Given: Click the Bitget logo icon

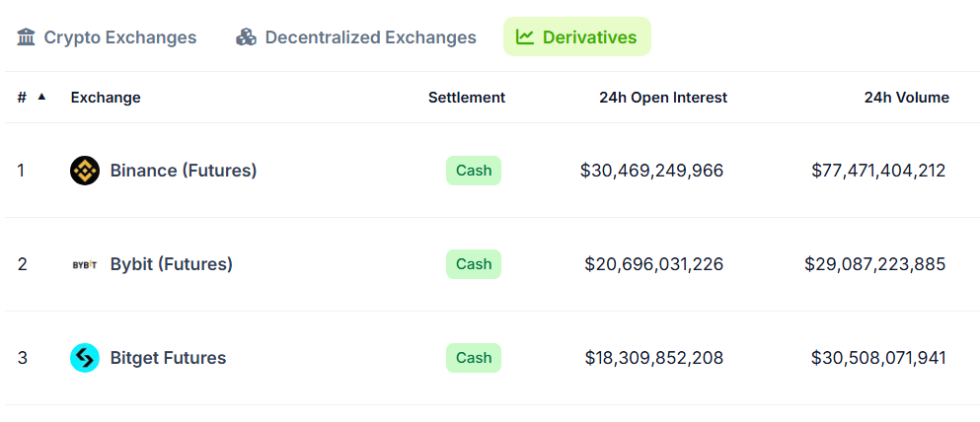Looking at the screenshot, I should (85, 358).
